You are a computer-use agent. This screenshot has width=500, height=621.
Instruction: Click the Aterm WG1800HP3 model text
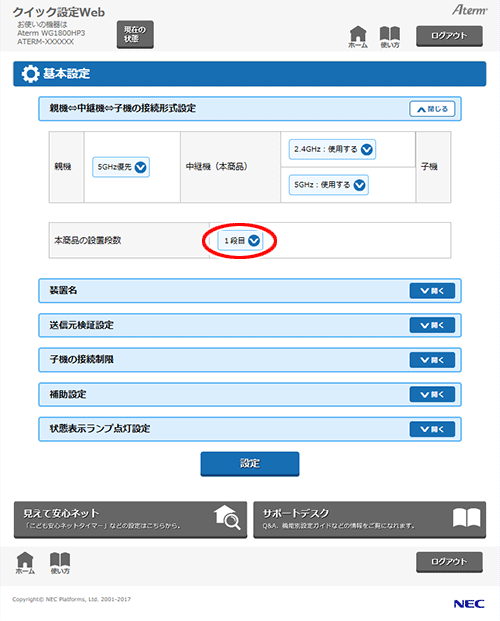[51, 33]
